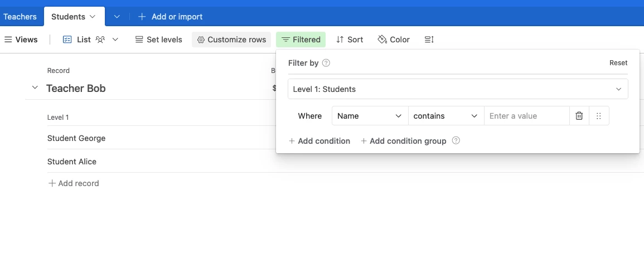Expand the List view options chevron
This screenshot has width=644, height=268.
point(115,40)
